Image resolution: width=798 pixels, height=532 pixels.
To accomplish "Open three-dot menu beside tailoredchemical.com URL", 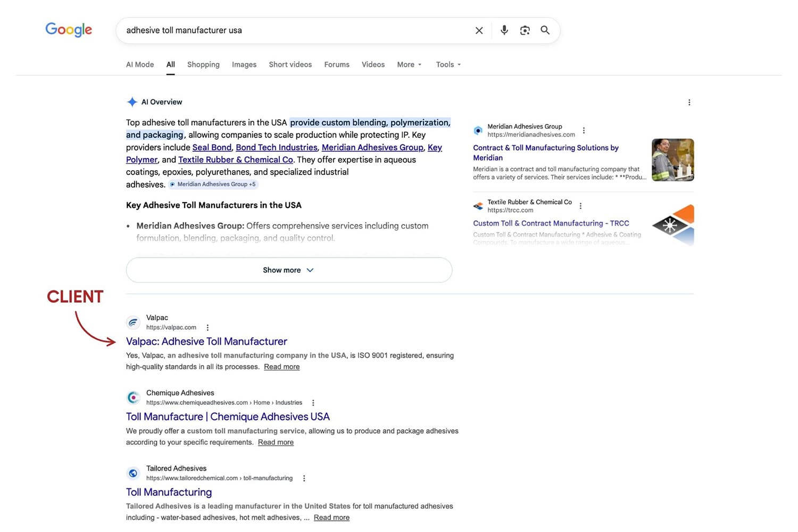I will [304, 478].
